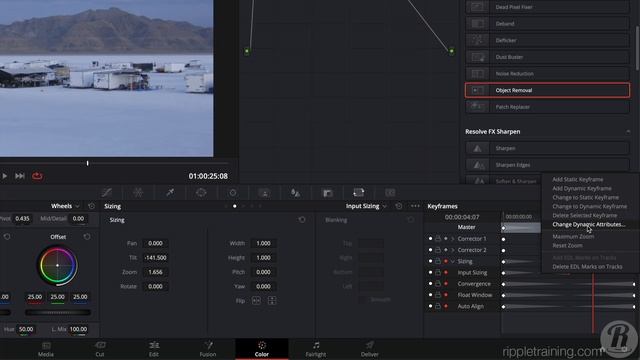The width and height of the screenshot is (640, 360).
Task: Click the Dust Buster effect icon
Action: click(x=477, y=57)
